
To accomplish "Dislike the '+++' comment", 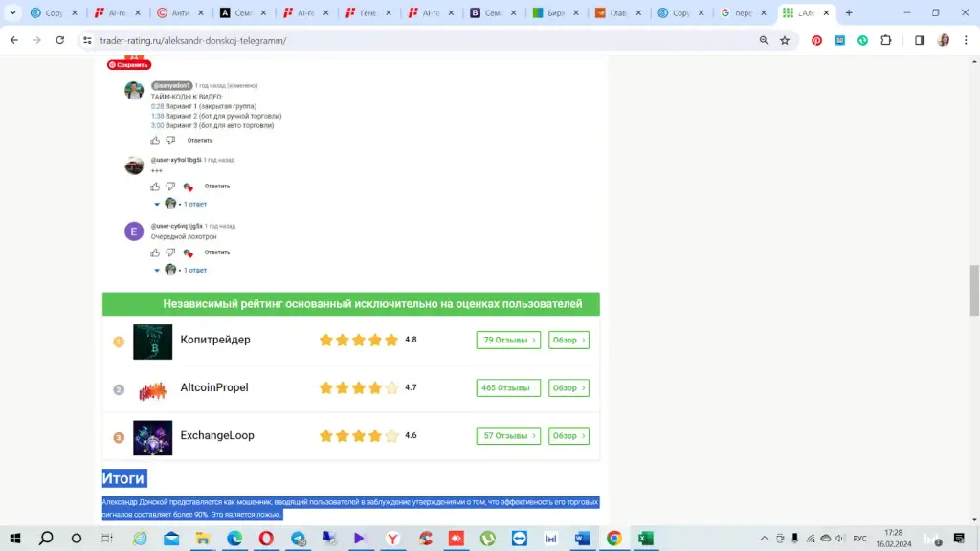I will [x=170, y=187].
